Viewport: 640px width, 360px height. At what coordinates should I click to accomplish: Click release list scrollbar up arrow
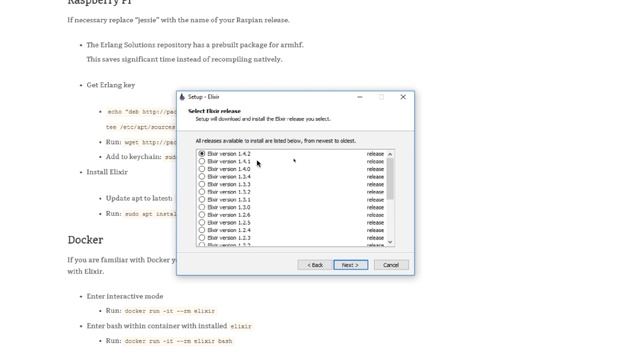coord(390,154)
